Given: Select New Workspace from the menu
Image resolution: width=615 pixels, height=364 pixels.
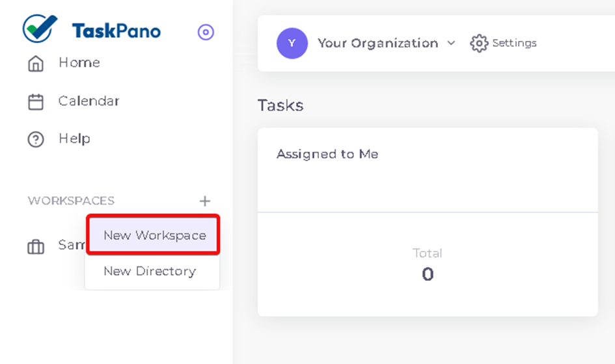Looking at the screenshot, I should click(153, 235).
